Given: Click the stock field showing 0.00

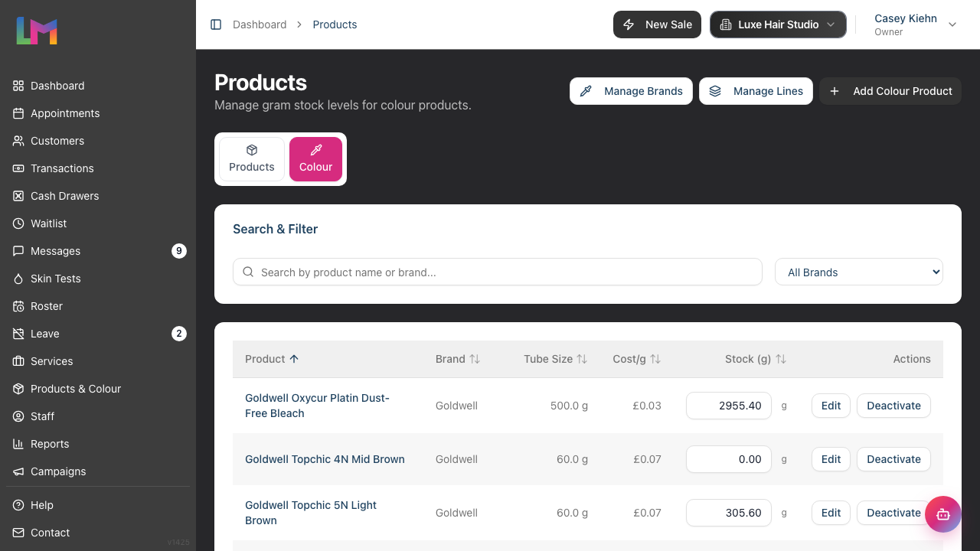Looking at the screenshot, I should (729, 459).
